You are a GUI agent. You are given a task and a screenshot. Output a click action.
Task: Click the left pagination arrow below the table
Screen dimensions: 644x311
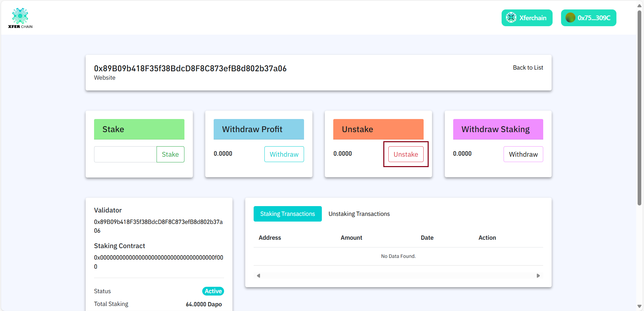click(258, 275)
